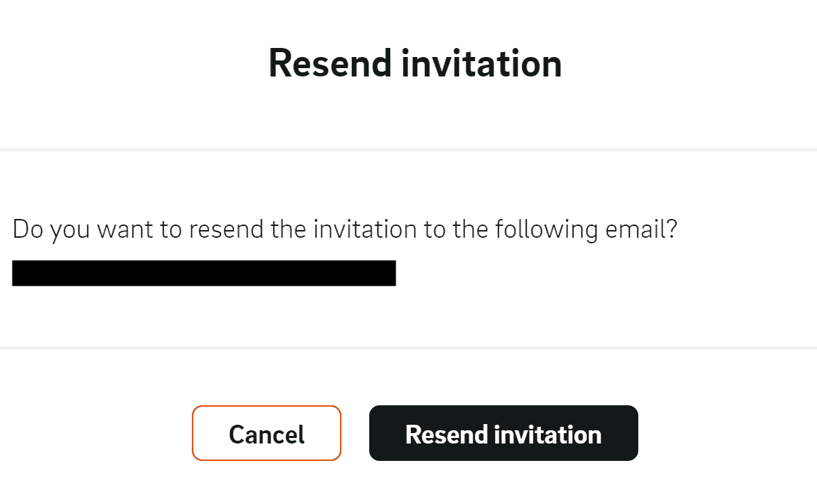Click the "Resend invitation" dialog heading
This screenshot has width=817, height=504.
tap(415, 63)
